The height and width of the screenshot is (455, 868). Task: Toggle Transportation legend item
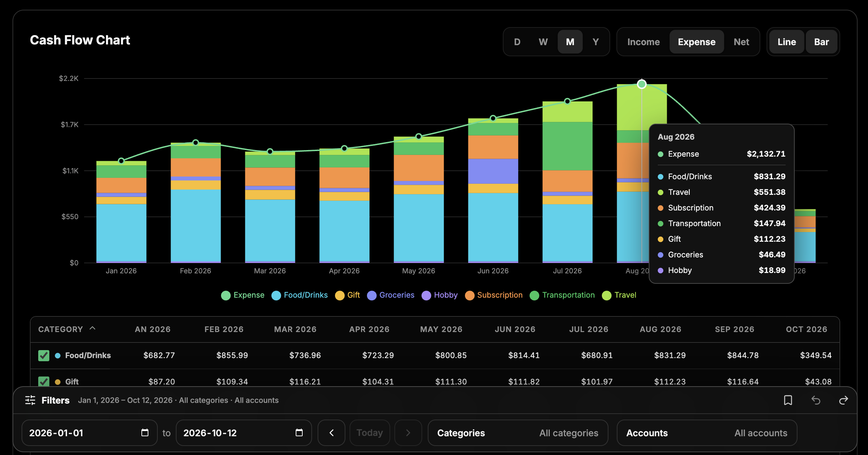point(562,295)
